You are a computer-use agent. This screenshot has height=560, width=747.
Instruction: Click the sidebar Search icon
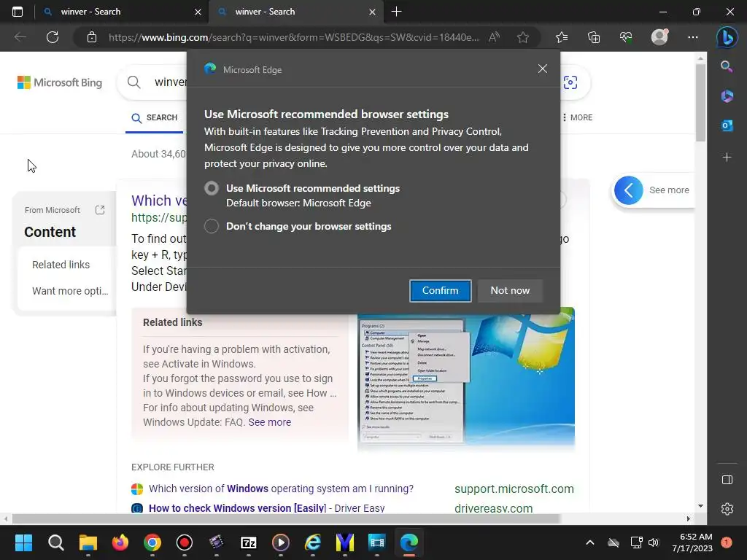(x=727, y=66)
